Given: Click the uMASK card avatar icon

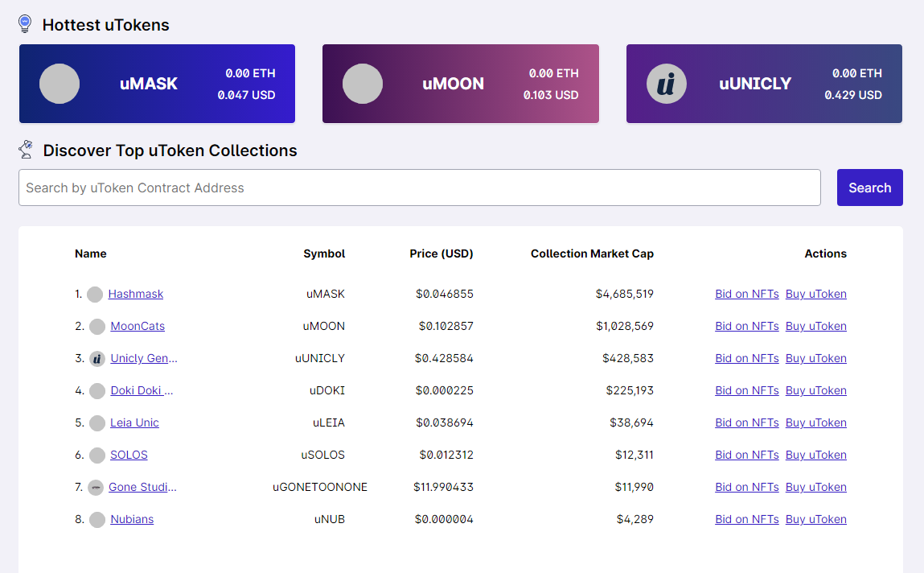Looking at the screenshot, I should [x=60, y=84].
